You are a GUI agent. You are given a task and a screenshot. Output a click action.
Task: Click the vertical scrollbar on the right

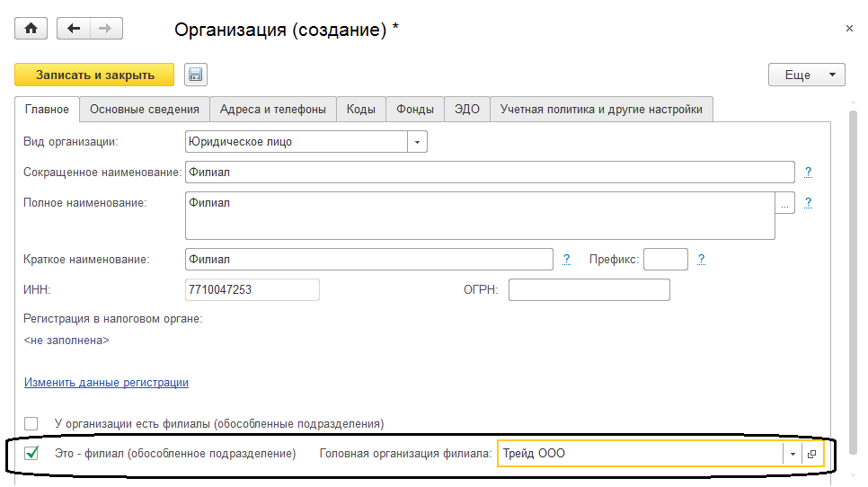click(852, 270)
